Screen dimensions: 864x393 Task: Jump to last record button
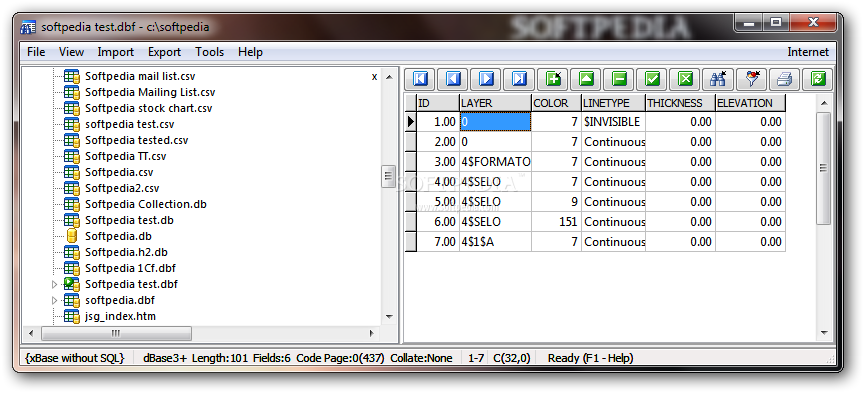519,79
